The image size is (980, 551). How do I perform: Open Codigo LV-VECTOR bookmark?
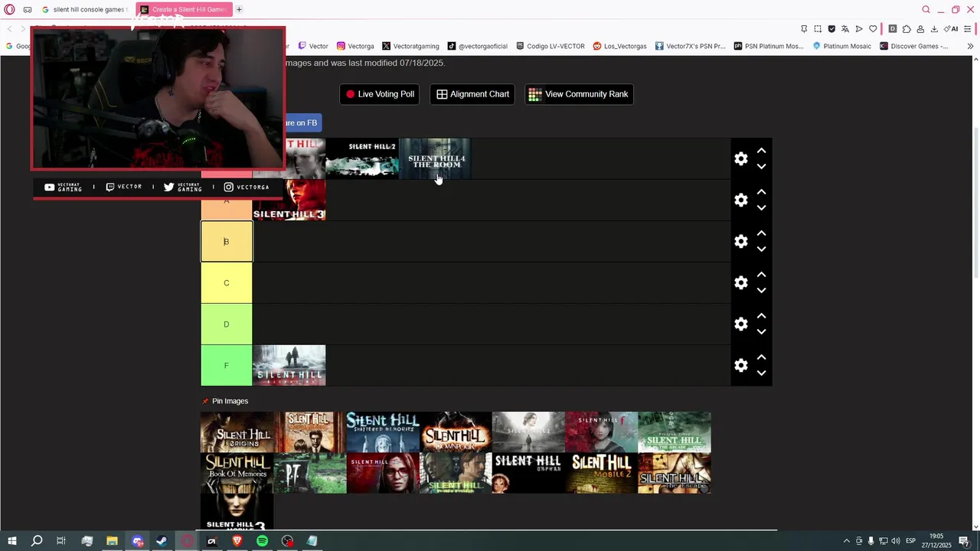coord(550,46)
